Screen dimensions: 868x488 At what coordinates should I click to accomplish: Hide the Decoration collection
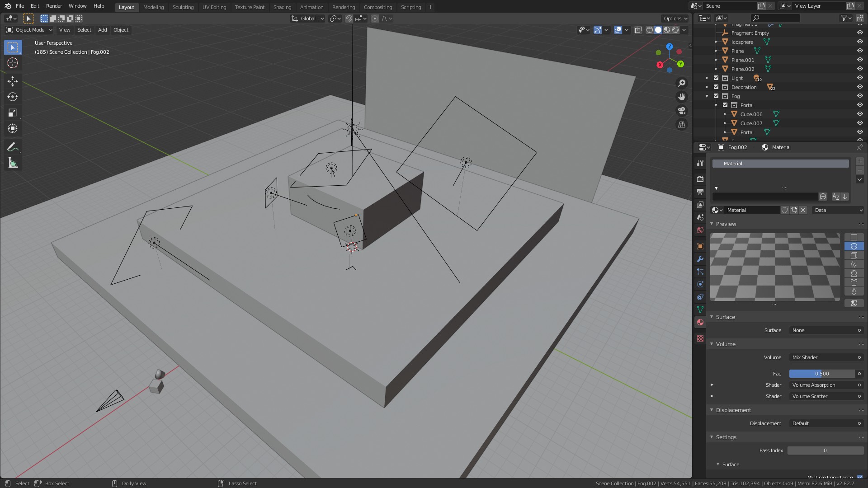click(860, 87)
